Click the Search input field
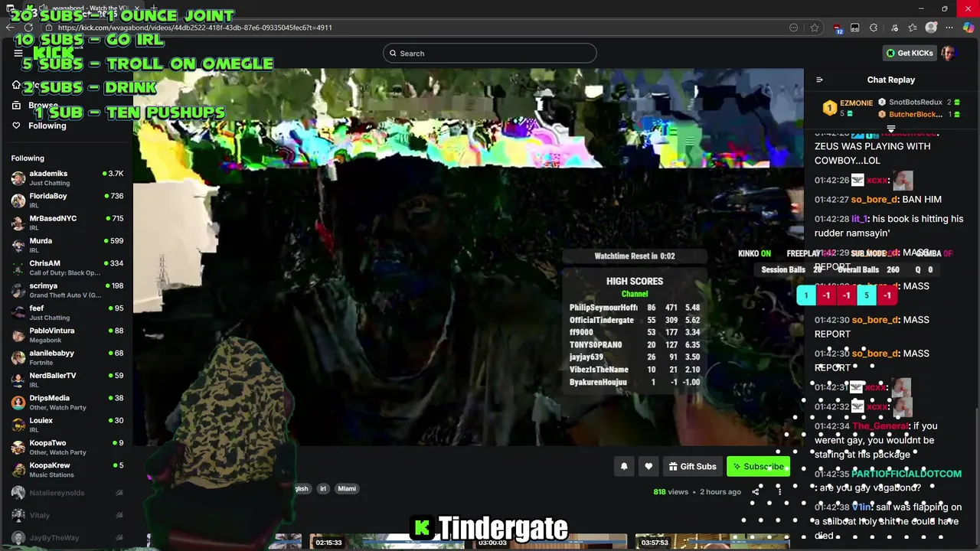The width and height of the screenshot is (980, 551). [x=490, y=53]
